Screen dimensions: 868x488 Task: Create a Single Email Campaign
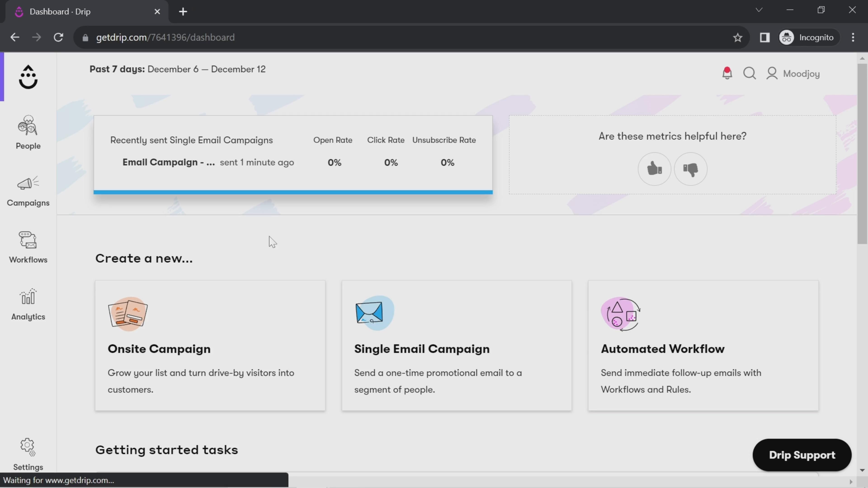(457, 345)
